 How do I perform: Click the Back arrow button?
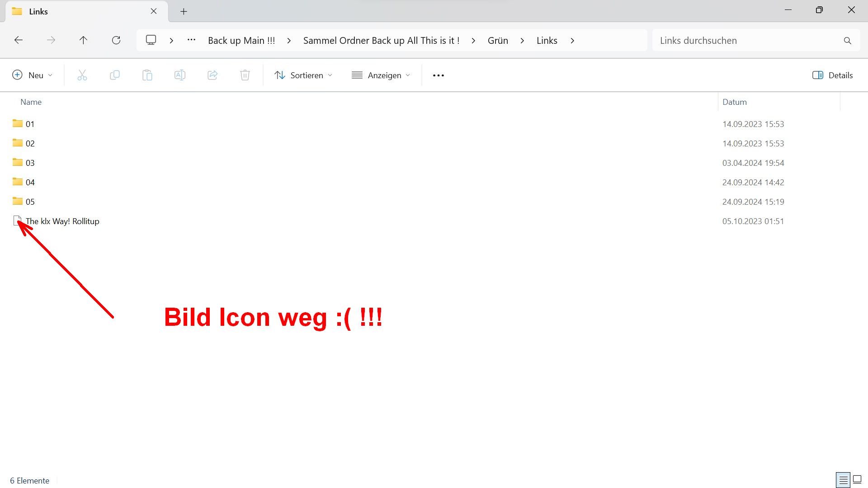tap(19, 40)
